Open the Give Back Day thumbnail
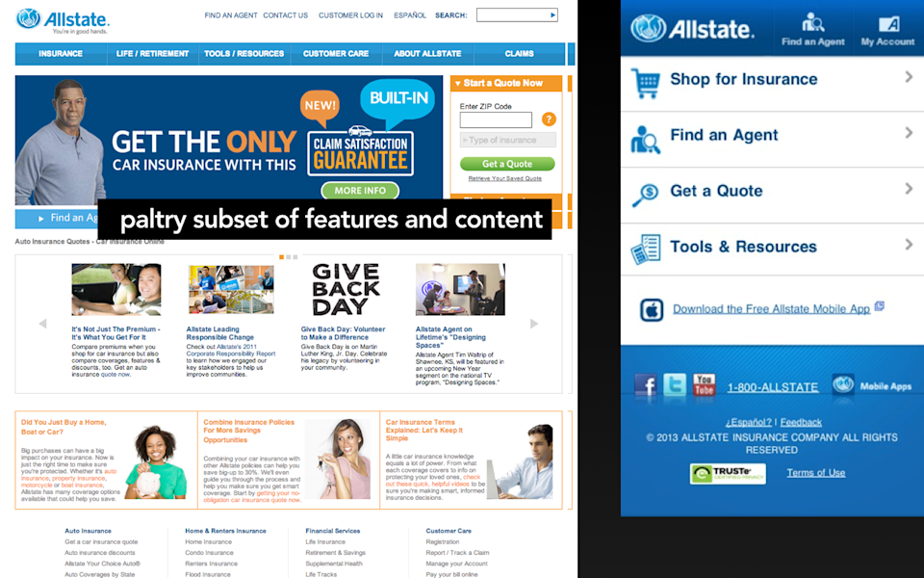Image resolution: width=924 pixels, height=578 pixels. point(346,290)
